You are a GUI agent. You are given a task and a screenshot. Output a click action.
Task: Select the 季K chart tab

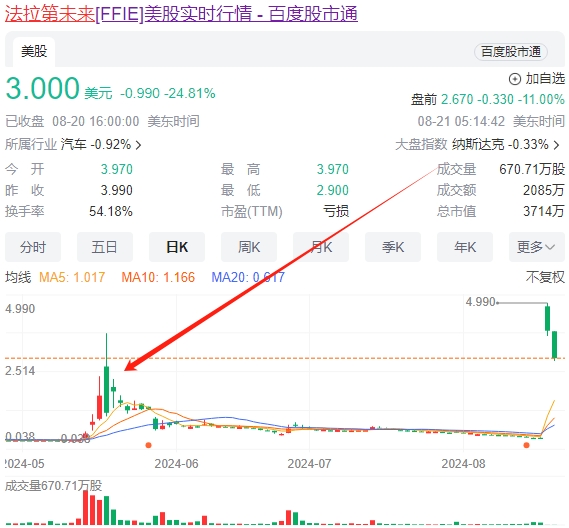coord(393,247)
